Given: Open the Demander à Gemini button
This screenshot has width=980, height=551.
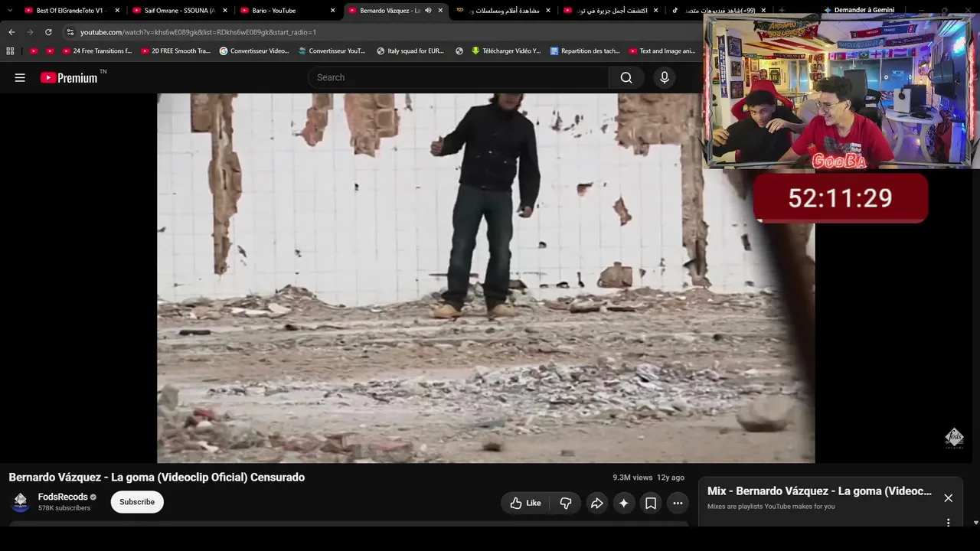Looking at the screenshot, I should click(x=859, y=10).
